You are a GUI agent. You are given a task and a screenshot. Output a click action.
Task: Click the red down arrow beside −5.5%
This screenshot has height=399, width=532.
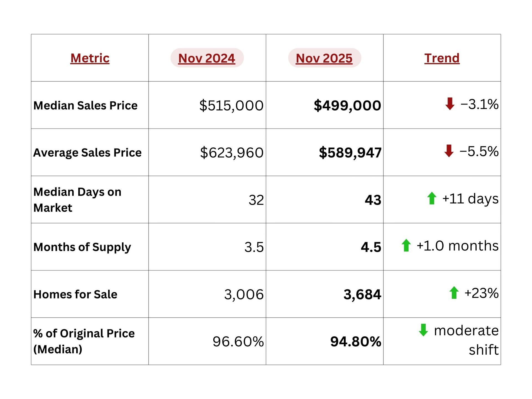[449, 151]
